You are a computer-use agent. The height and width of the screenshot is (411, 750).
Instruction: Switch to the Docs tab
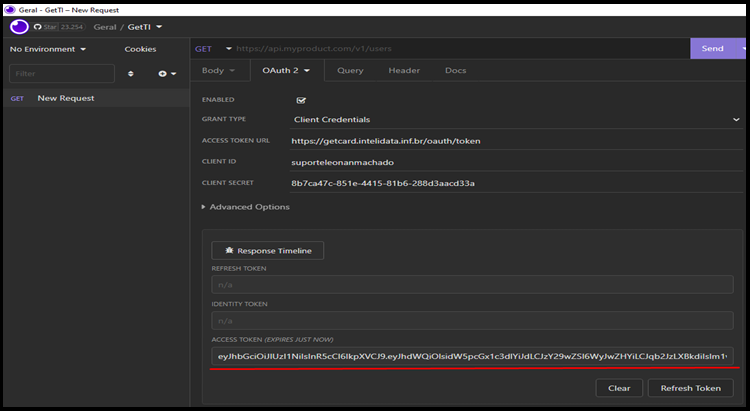pos(455,70)
